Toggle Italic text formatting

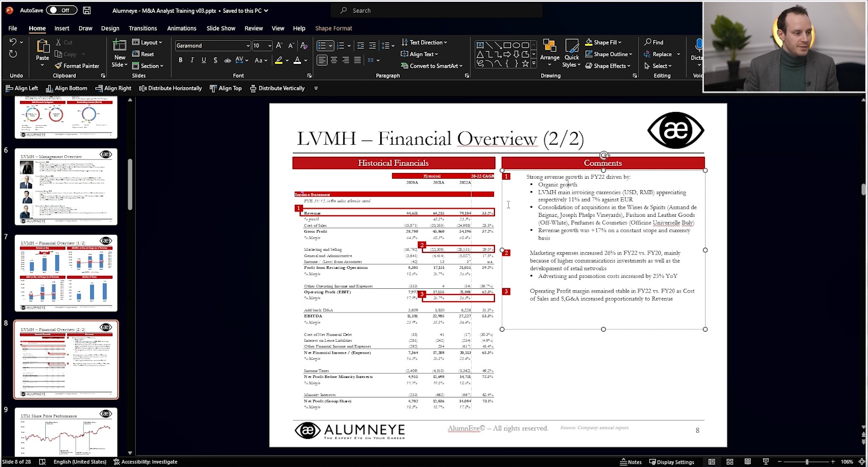coord(192,60)
